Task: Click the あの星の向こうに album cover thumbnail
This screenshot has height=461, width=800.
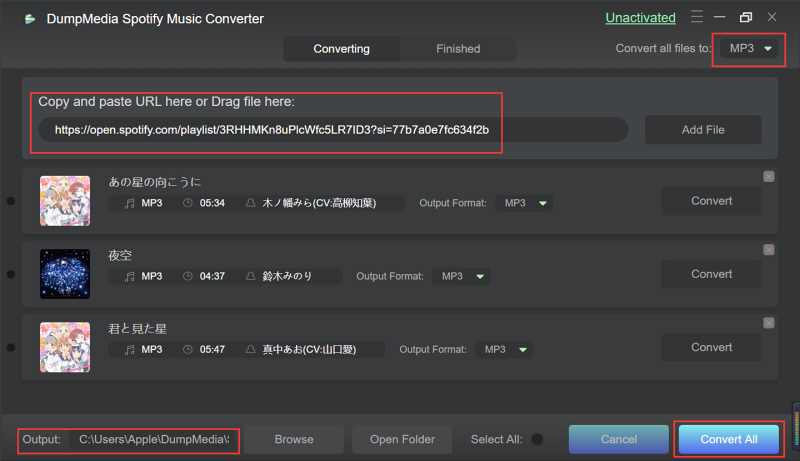Action: click(x=65, y=201)
